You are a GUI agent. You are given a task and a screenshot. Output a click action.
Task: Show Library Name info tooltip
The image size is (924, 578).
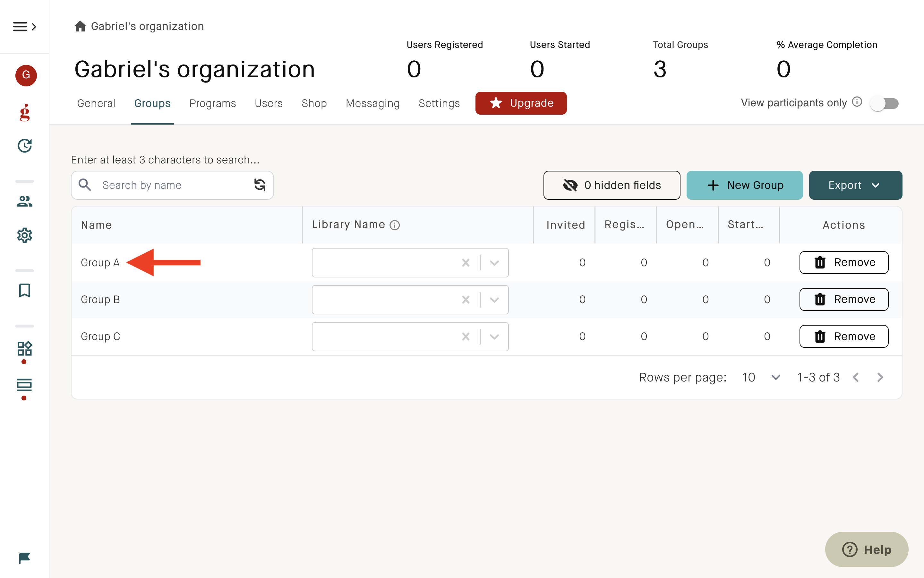pos(395,225)
